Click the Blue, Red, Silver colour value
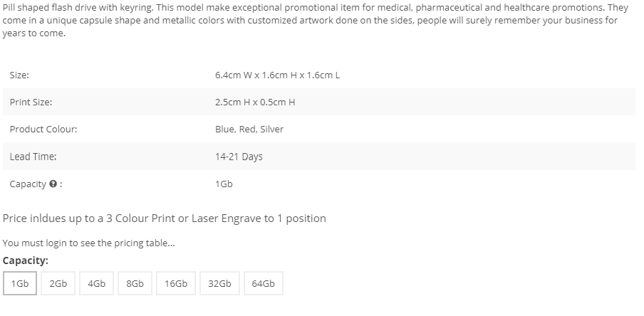This screenshot has width=644, height=316. click(x=249, y=129)
